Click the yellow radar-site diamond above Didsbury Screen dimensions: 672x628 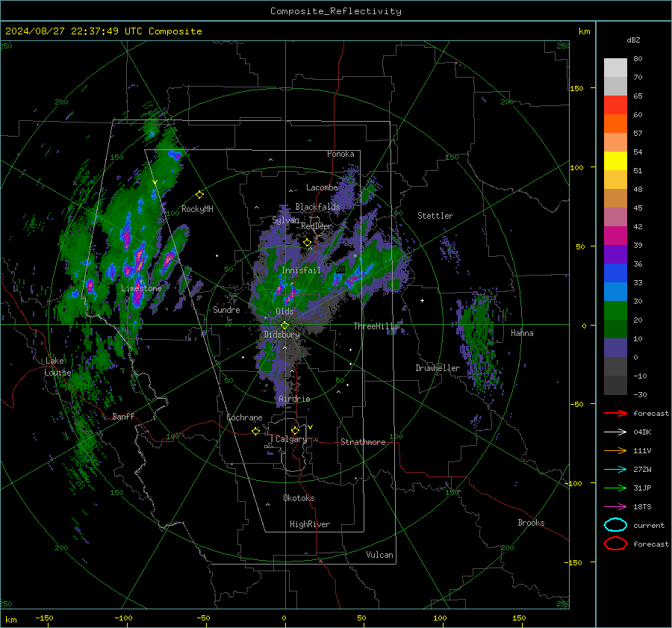pyautogui.click(x=284, y=326)
